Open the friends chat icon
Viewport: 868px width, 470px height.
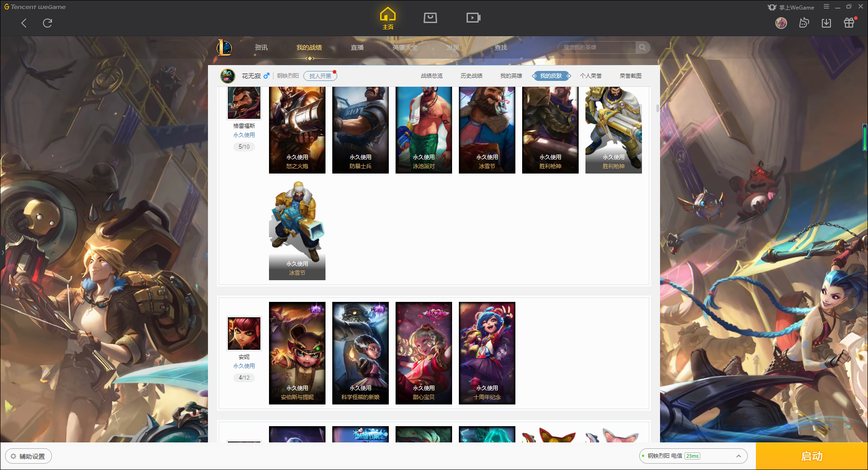[804, 23]
